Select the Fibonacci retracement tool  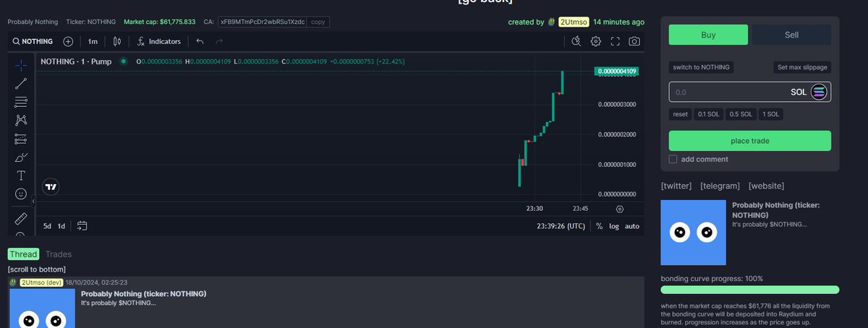(x=21, y=102)
